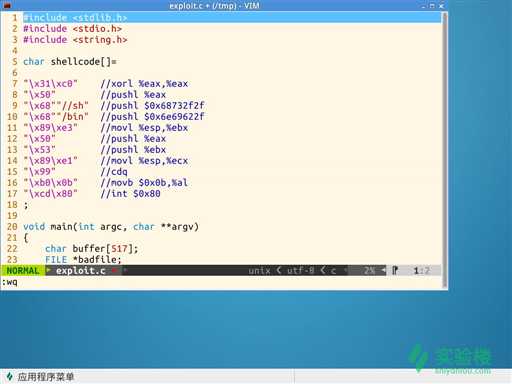Click the utf-8 encoding status entry
Image resolution: width=512 pixels, height=384 pixels.
(301, 270)
